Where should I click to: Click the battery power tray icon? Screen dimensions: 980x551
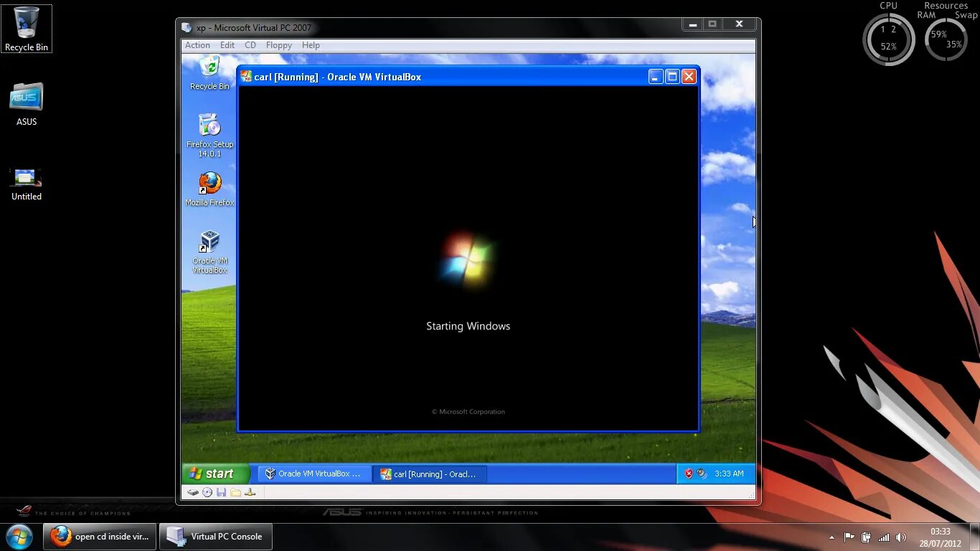coord(866,537)
